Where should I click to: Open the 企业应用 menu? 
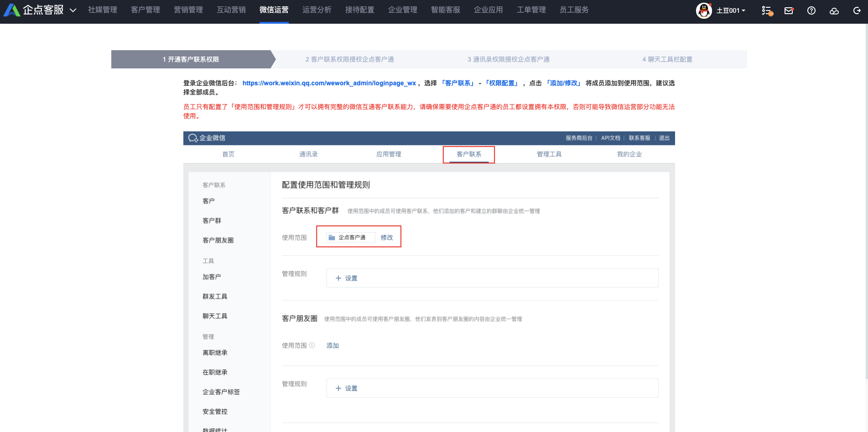coord(489,10)
